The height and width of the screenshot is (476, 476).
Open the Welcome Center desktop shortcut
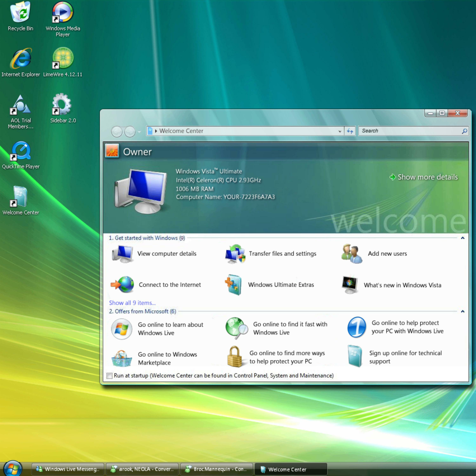coord(21,201)
